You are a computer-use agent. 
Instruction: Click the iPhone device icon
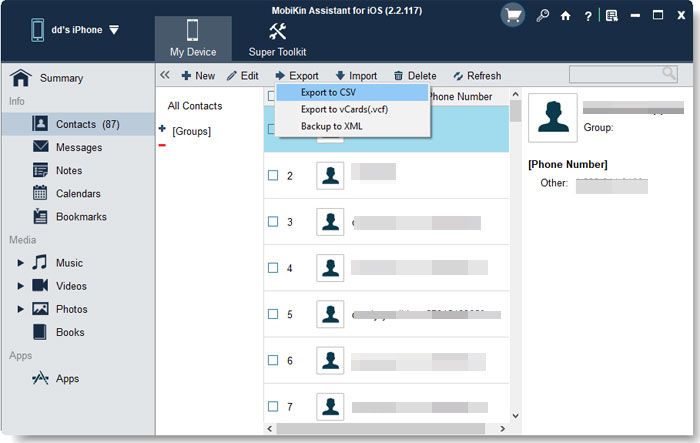click(x=38, y=30)
